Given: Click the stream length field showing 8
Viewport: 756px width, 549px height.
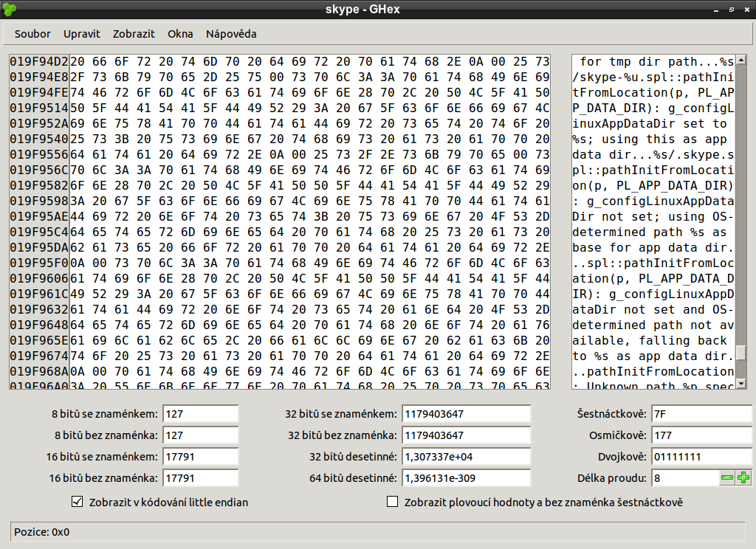Looking at the screenshot, I should [685, 478].
